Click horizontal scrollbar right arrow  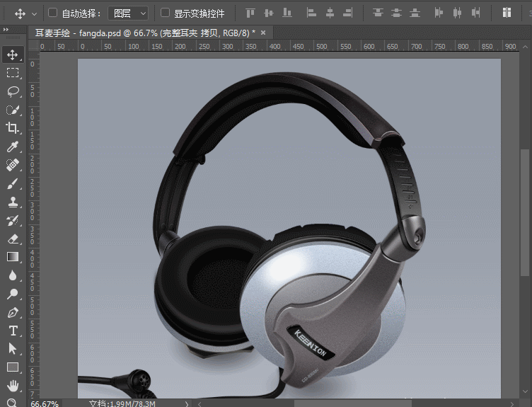pos(512,404)
